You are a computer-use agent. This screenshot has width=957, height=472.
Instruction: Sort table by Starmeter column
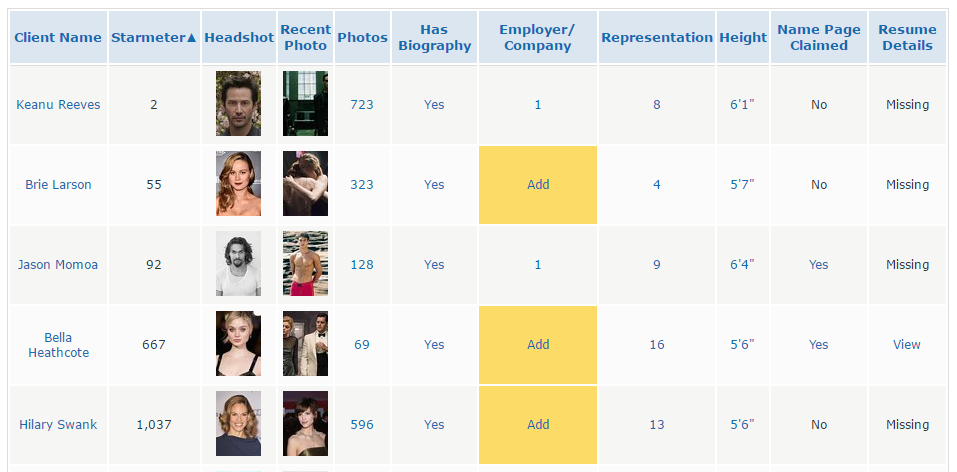click(154, 38)
